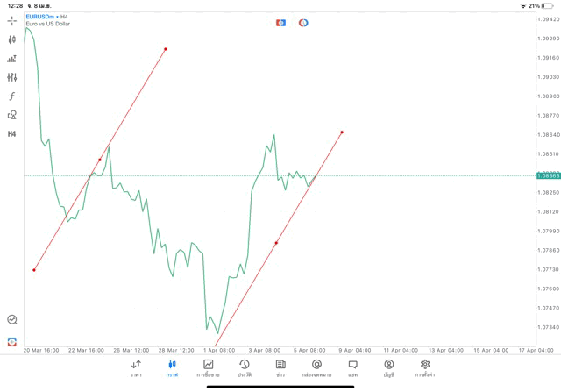
Task: Open the bar-chart display icon in sidebar
Action: (11, 59)
